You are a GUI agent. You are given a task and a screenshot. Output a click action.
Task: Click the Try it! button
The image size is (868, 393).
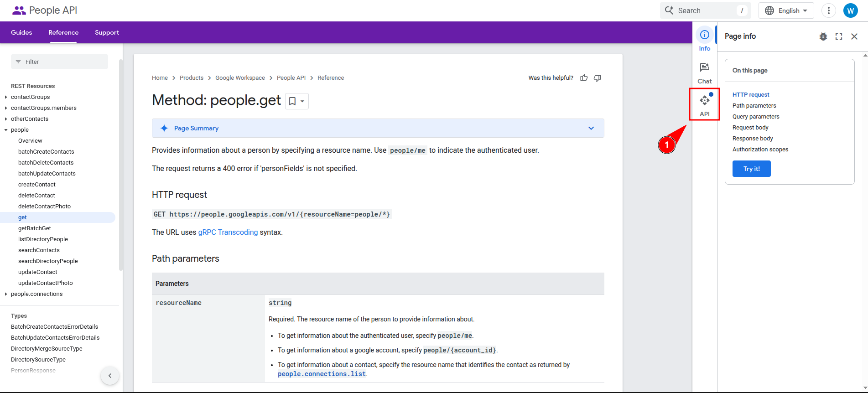point(751,169)
